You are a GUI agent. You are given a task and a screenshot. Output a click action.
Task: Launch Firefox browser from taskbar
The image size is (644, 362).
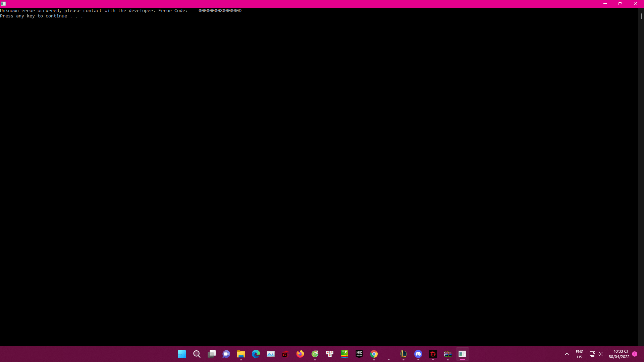[x=300, y=354]
